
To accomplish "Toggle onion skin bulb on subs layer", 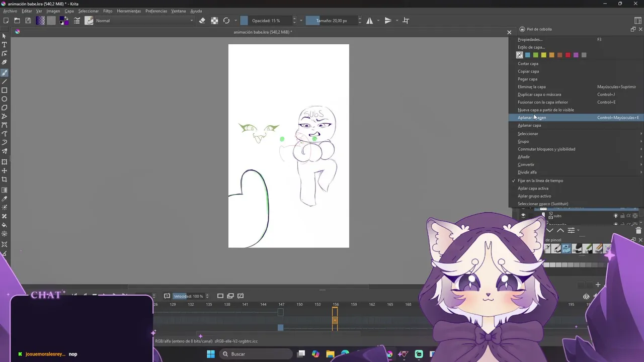I will point(616,216).
